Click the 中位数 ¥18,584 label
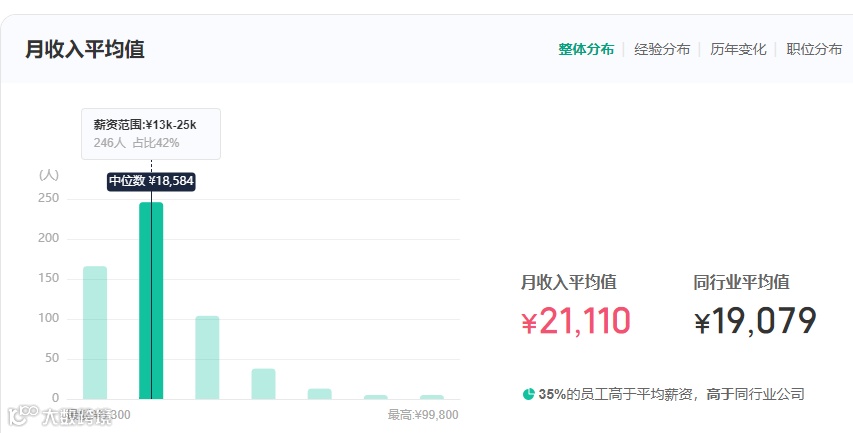Viewport: 853px width, 433px height. [151, 181]
